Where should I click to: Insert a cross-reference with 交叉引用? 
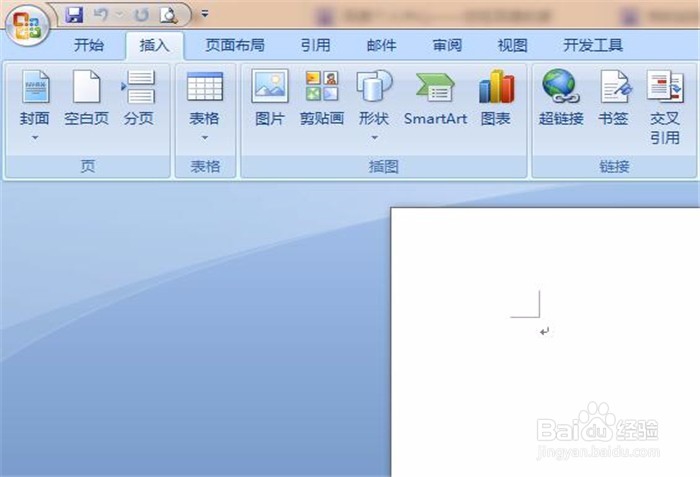pyautogui.click(x=665, y=107)
